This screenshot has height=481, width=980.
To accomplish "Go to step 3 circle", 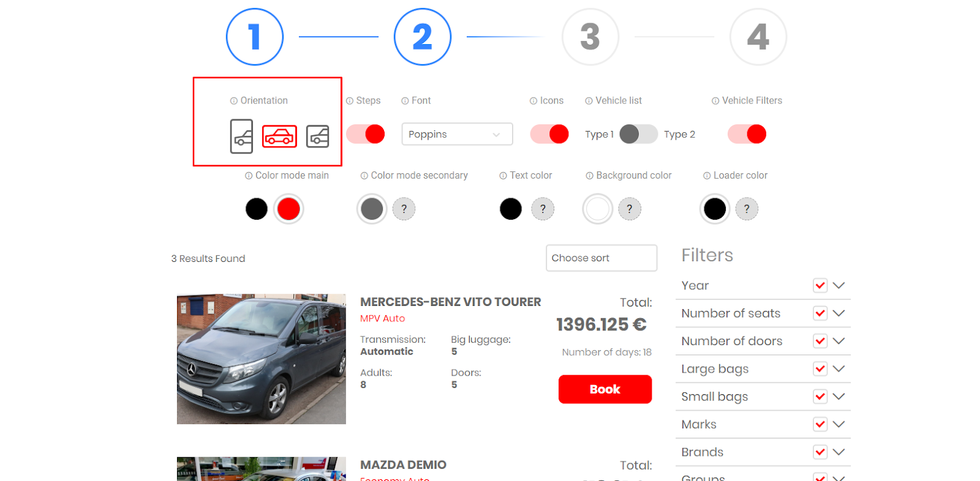I will click(590, 37).
